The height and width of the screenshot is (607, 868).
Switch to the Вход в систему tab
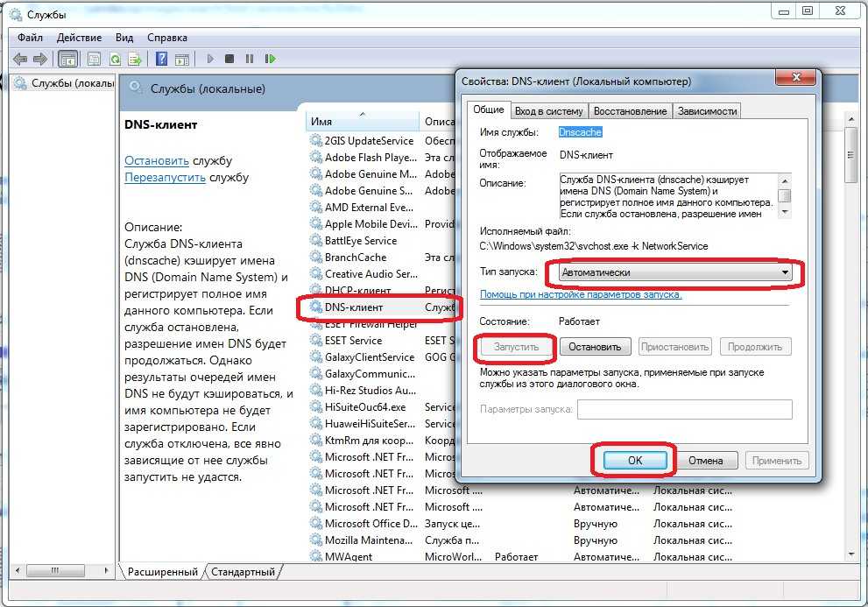click(x=548, y=110)
